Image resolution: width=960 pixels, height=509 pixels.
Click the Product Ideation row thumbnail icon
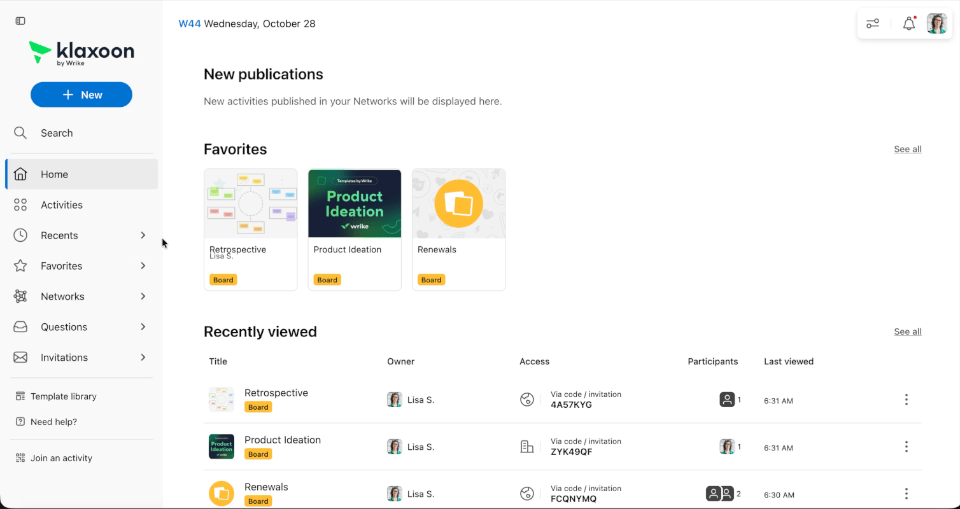coord(221,447)
